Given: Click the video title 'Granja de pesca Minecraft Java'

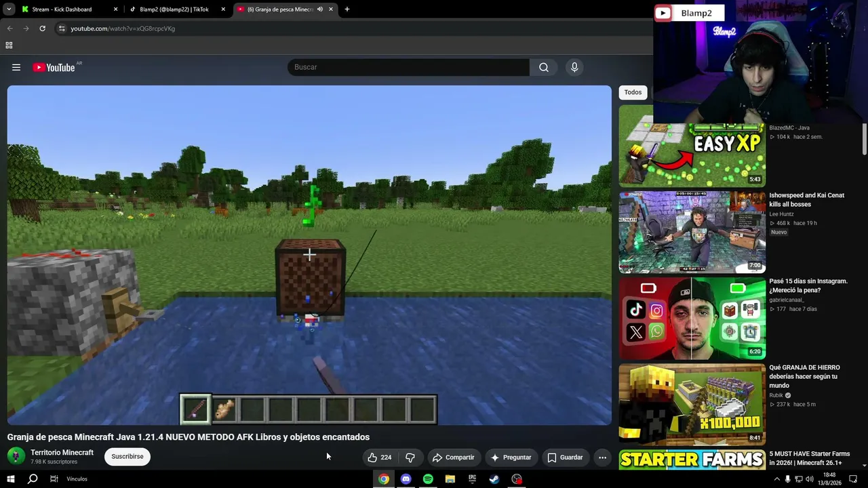Looking at the screenshot, I should pyautogui.click(x=189, y=437).
